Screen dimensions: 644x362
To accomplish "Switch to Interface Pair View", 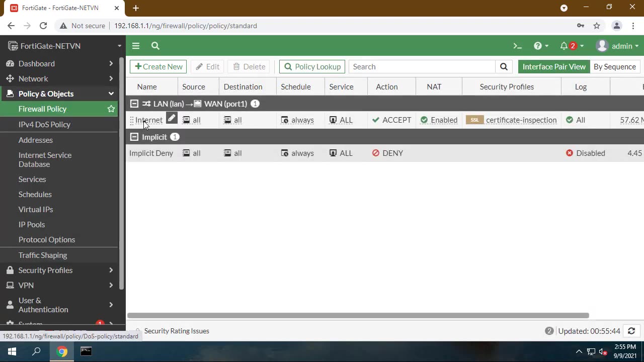I will point(554,66).
